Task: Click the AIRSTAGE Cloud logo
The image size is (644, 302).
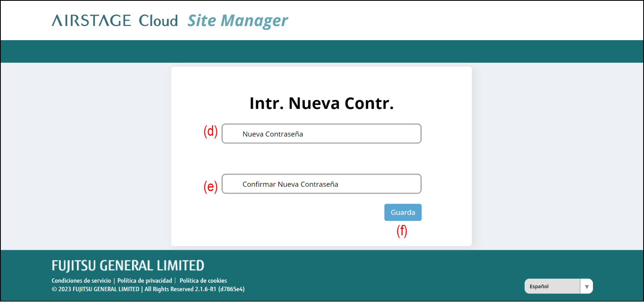Action: (115, 20)
